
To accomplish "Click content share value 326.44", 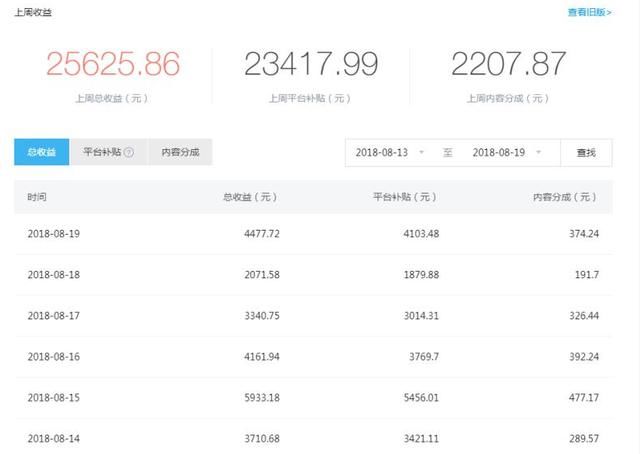I will pyautogui.click(x=584, y=316).
